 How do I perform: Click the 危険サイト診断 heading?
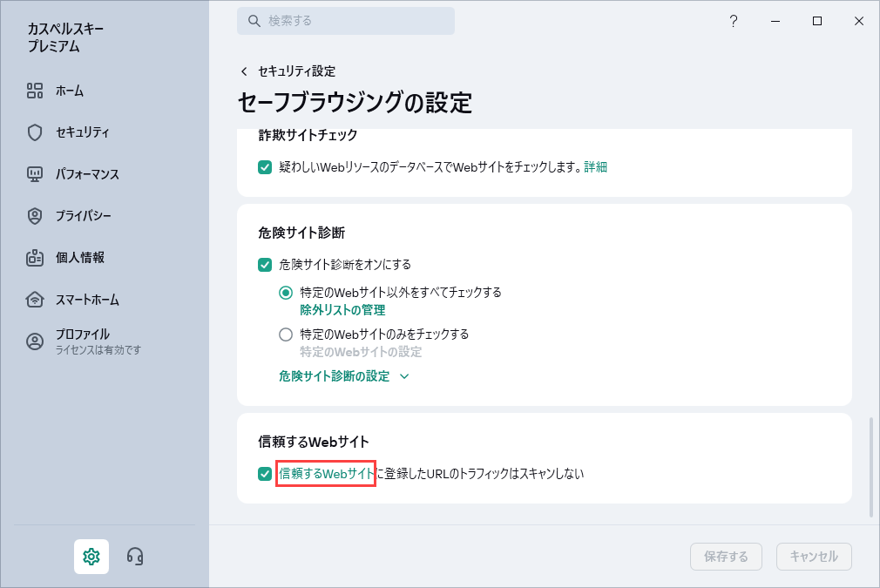click(301, 233)
